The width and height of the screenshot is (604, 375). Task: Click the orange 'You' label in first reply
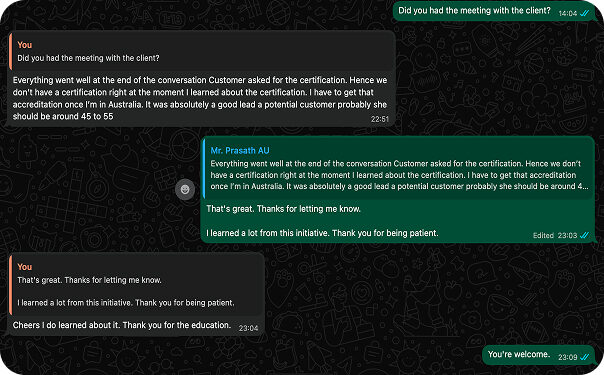[x=25, y=45]
